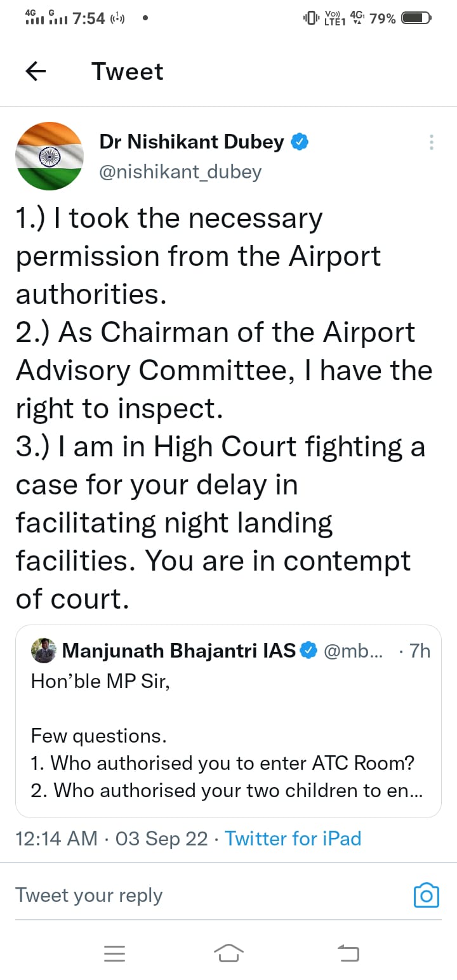Tap the Tweet header title

[127, 72]
